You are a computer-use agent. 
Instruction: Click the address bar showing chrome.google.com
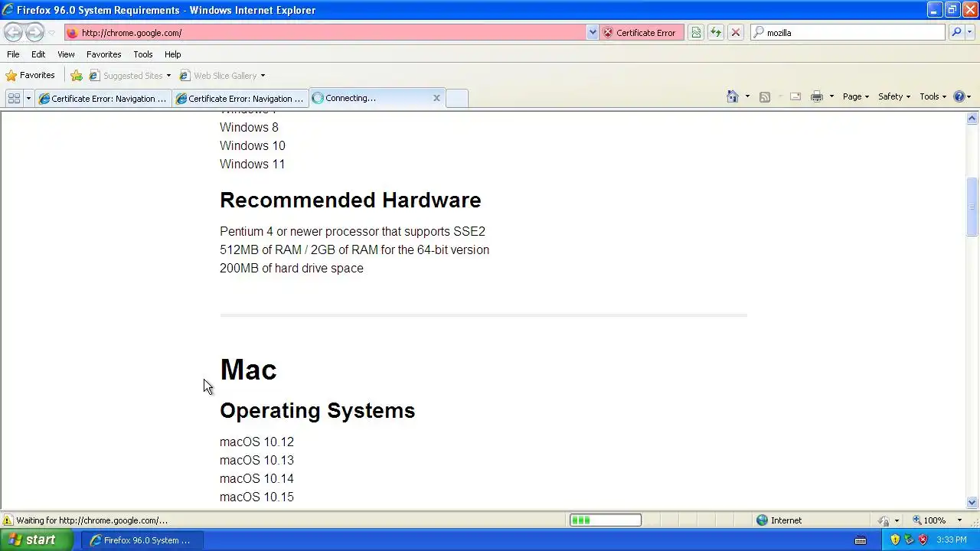[325, 33]
